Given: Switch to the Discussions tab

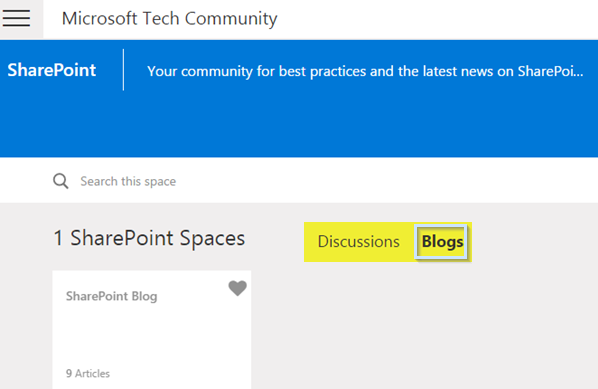Looking at the screenshot, I should (x=358, y=241).
